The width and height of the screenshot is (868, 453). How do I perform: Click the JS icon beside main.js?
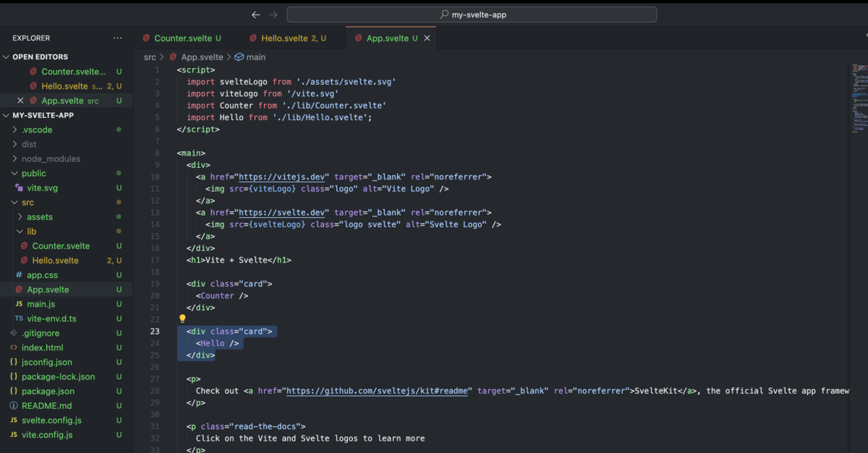(x=20, y=304)
